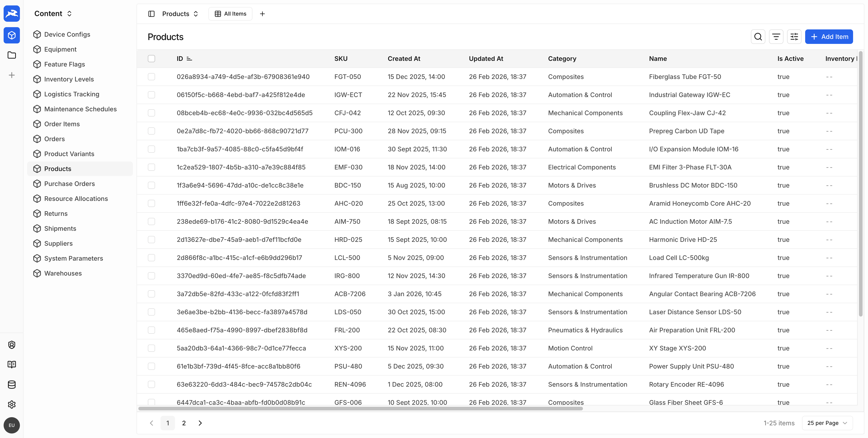Select Purchase Orders in the collection list
This screenshot has width=868, height=438.
pos(69,184)
